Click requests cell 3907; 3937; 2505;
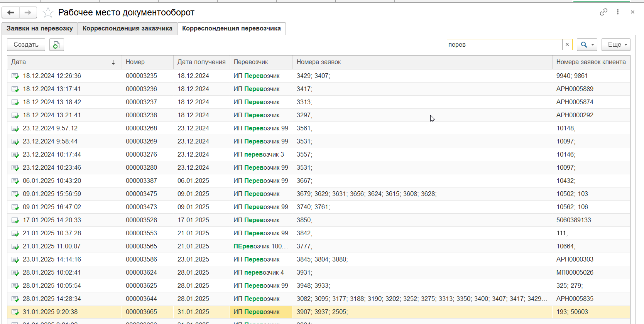644x324 pixels. (x=423, y=312)
